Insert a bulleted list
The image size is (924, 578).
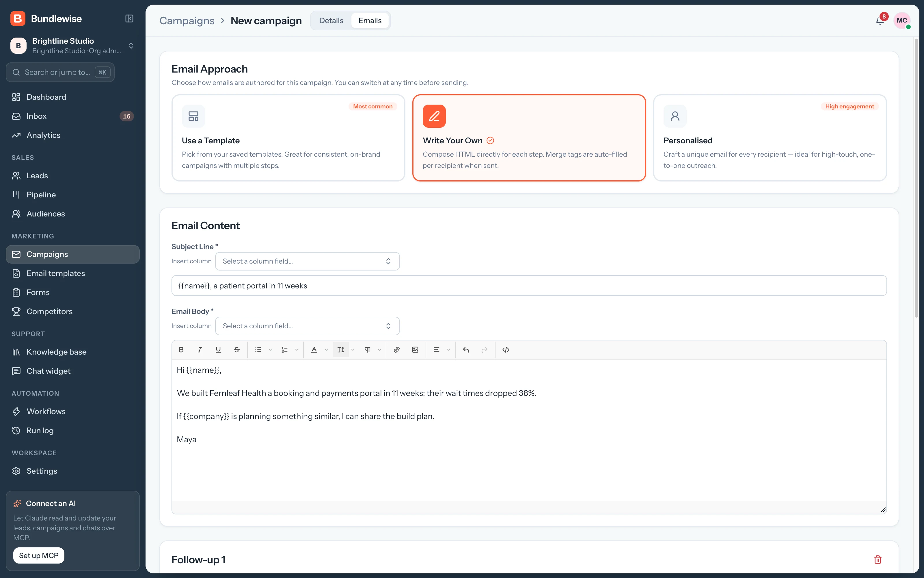coord(258,349)
